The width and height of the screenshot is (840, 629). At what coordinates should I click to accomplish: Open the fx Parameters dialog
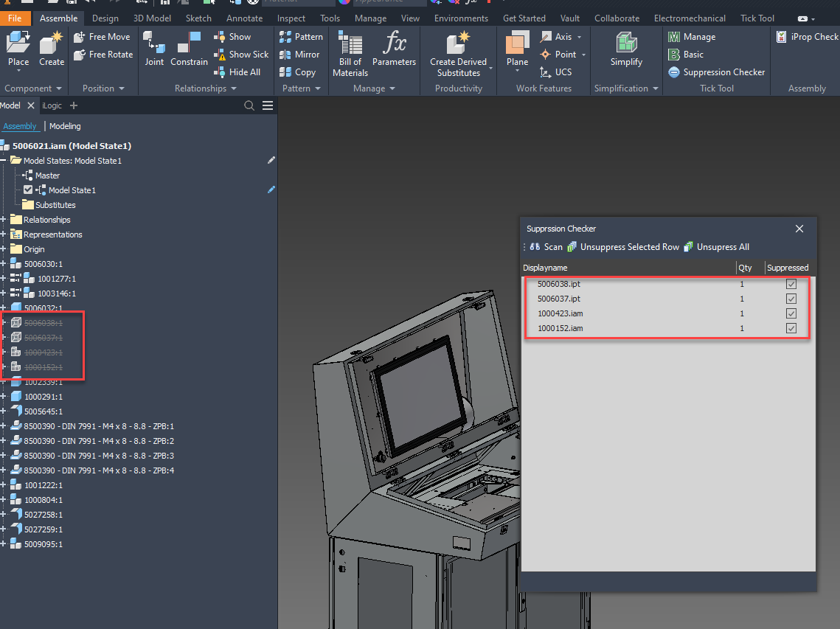395,48
